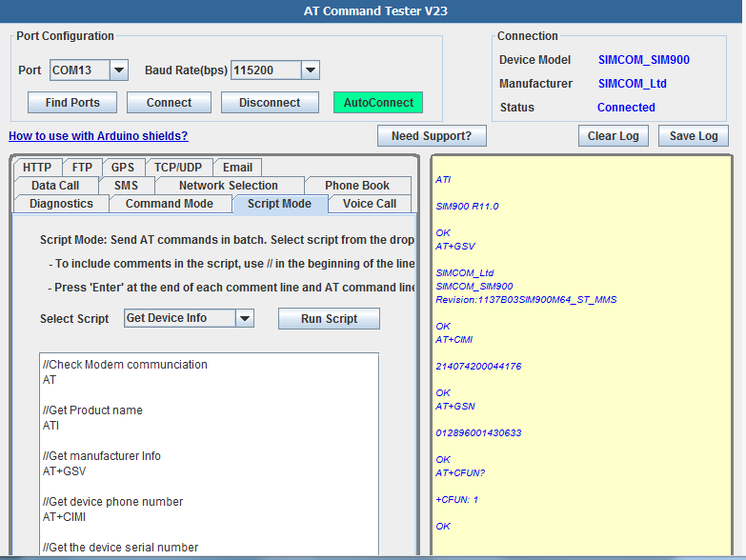Switch to the Email tab
The image size is (746, 560).
tap(237, 168)
